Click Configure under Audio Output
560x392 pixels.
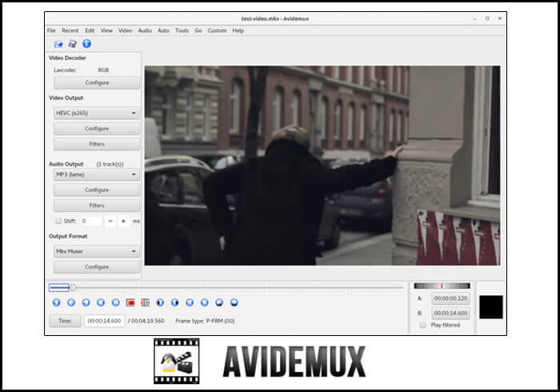(x=97, y=190)
